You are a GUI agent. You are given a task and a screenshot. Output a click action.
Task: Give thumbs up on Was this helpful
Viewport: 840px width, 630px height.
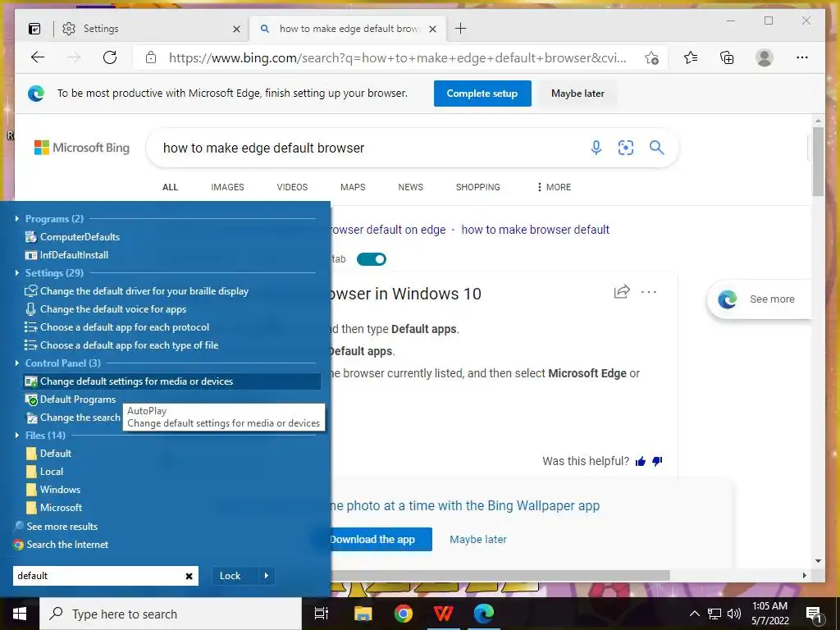point(640,461)
